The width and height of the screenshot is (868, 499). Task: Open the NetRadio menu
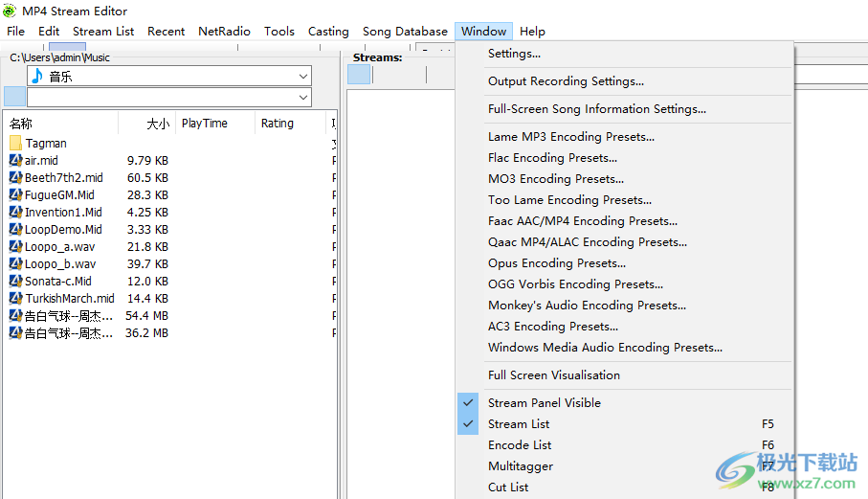coord(224,32)
